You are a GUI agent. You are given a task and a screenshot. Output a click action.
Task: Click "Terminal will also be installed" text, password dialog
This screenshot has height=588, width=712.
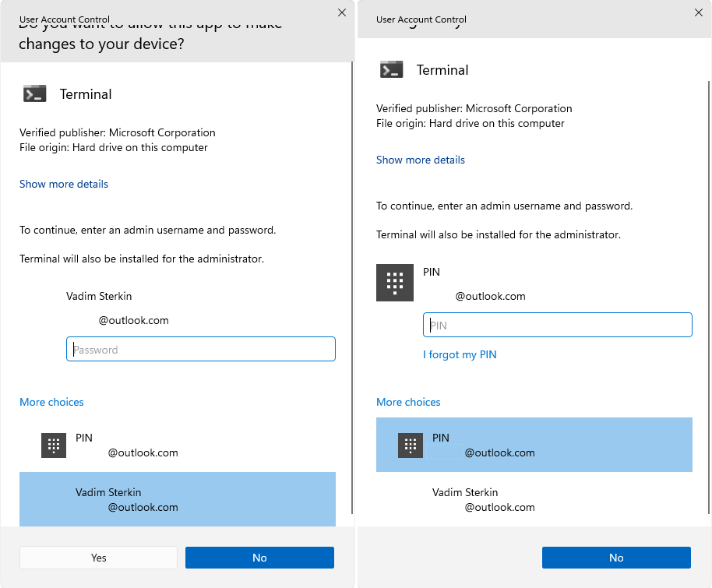(142, 259)
